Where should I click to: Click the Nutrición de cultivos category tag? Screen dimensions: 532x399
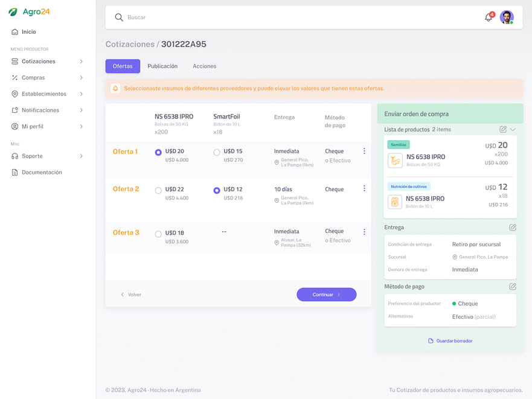pyautogui.click(x=409, y=187)
